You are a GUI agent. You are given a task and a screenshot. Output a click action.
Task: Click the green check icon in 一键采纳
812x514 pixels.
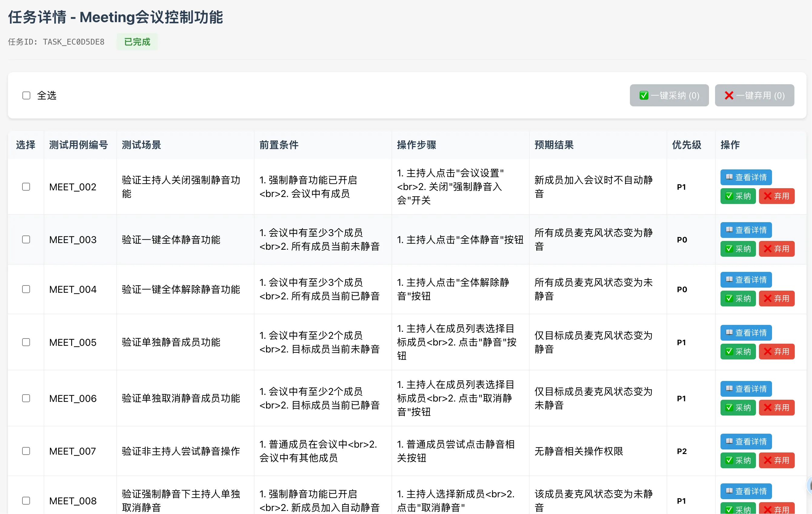(644, 95)
